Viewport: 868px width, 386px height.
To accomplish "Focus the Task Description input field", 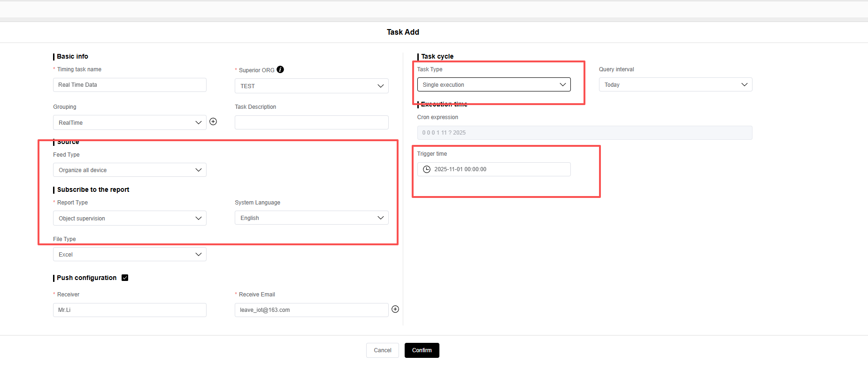I will click(311, 122).
